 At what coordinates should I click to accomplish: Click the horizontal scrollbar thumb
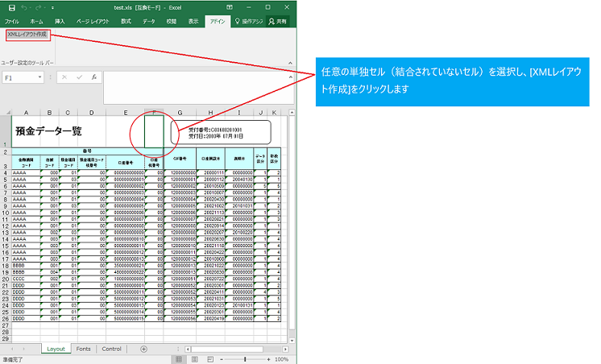pos(227,349)
